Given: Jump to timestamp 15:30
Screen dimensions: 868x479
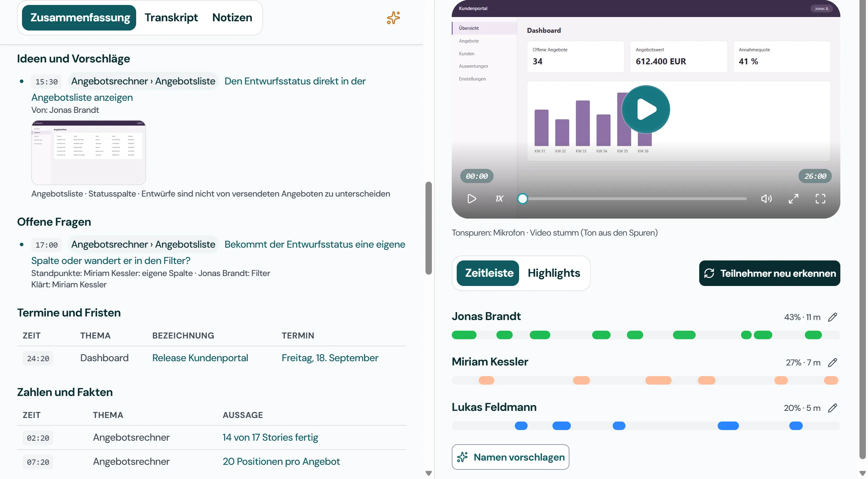Looking at the screenshot, I should [46, 82].
